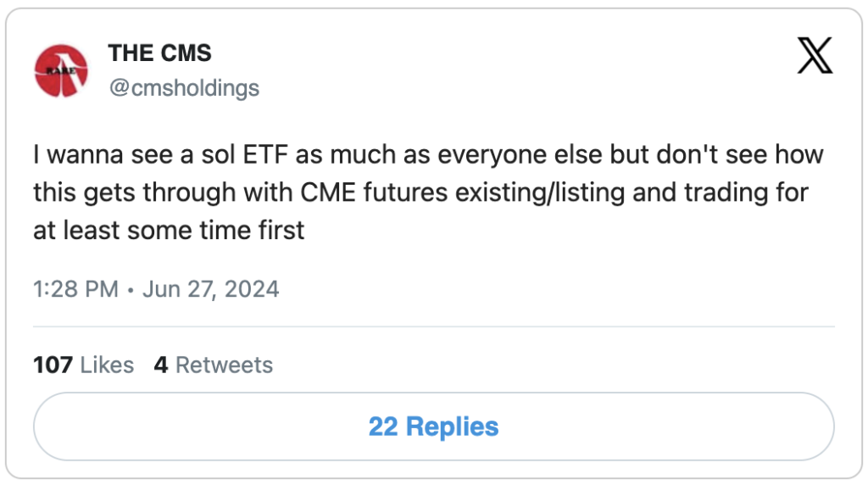Open the 22 Replies button

click(x=433, y=426)
